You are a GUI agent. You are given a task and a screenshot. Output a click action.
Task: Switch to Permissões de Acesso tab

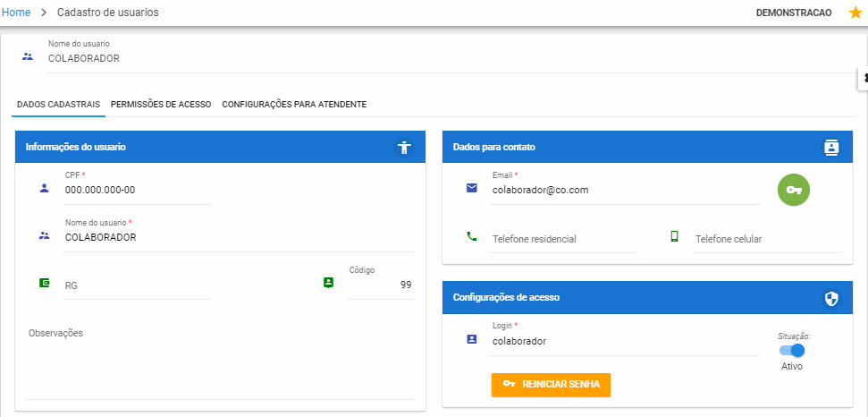(x=161, y=104)
